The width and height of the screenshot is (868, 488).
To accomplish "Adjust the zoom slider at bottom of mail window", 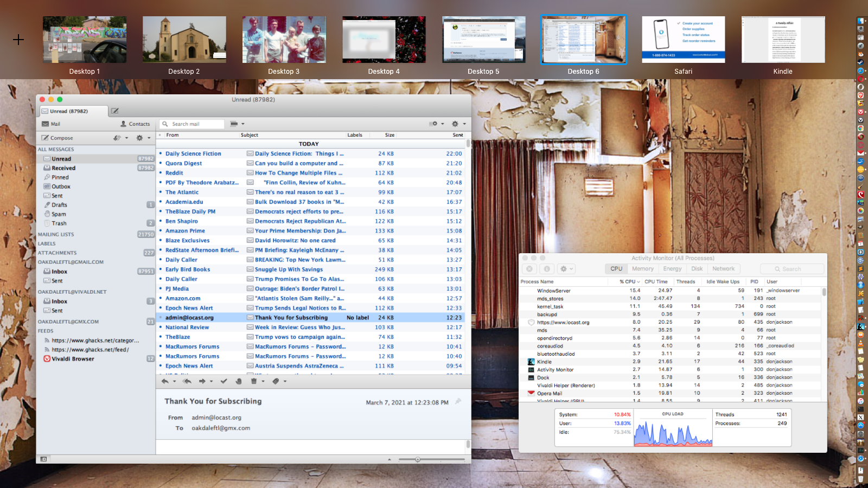I will pos(418,459).
